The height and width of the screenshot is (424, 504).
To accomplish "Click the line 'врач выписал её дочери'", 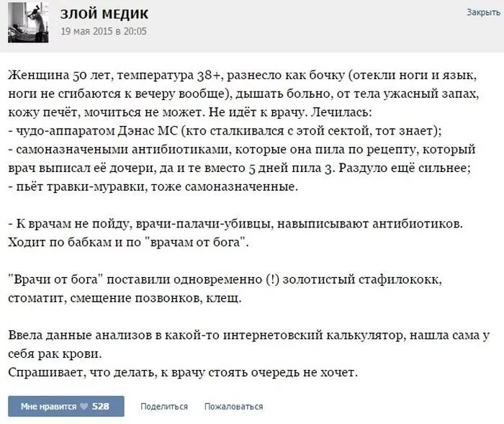I will pyautogui.click(x=240, y=168).
